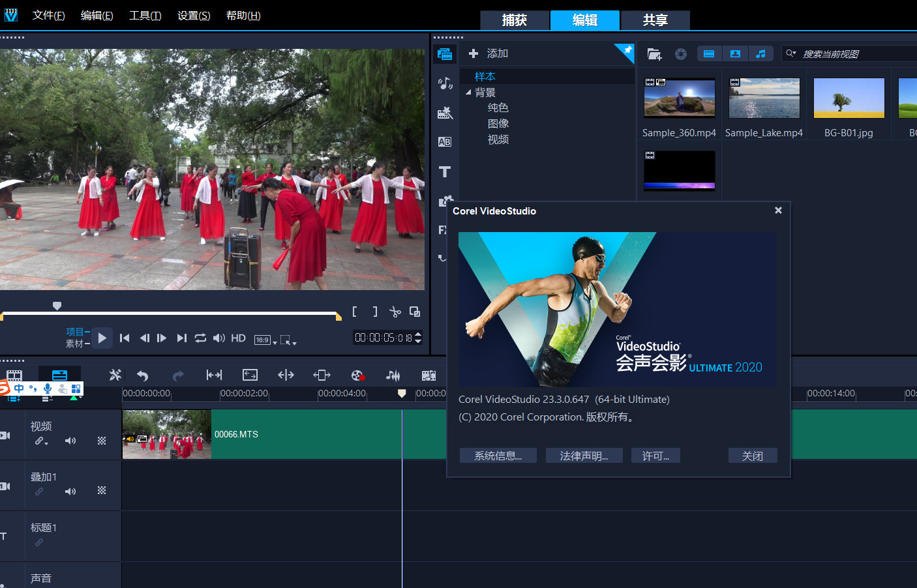
Task: Open the 编辑 menu in menu bar
Action: pos(97,15)
